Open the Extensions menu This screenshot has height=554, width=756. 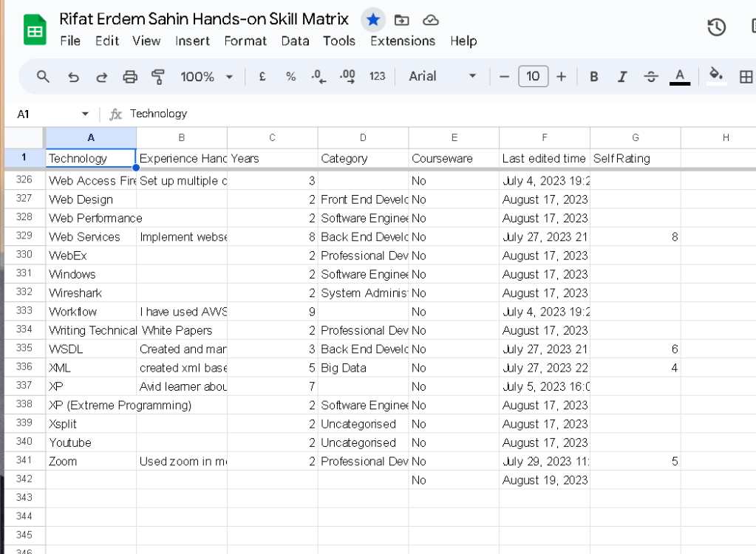(403, 41)
